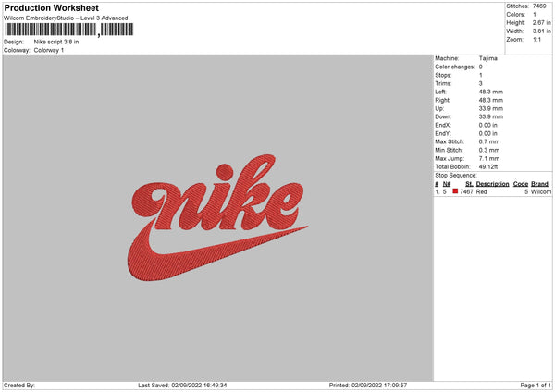Click the barcode in the worksheet header
The width and height of the screenshot is (555, 392).
point(69,30)
